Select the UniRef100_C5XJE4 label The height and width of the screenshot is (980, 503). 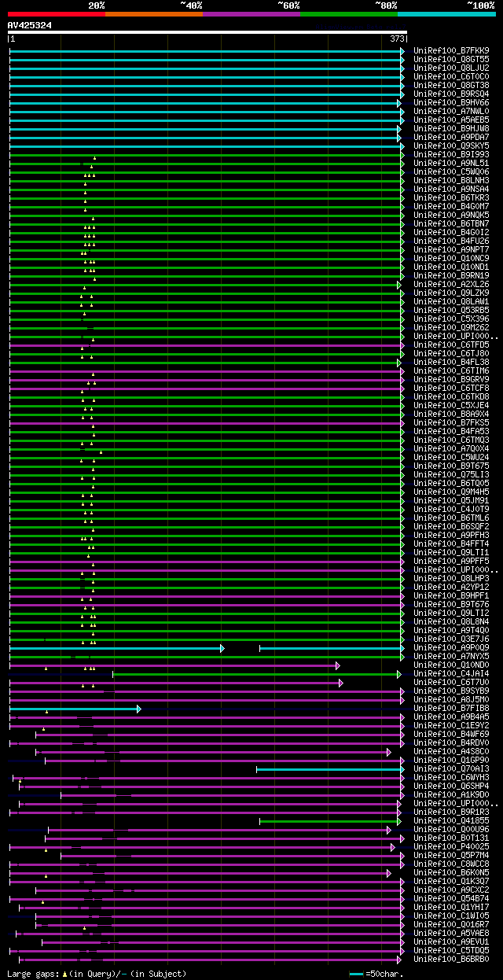click(451, 406)
